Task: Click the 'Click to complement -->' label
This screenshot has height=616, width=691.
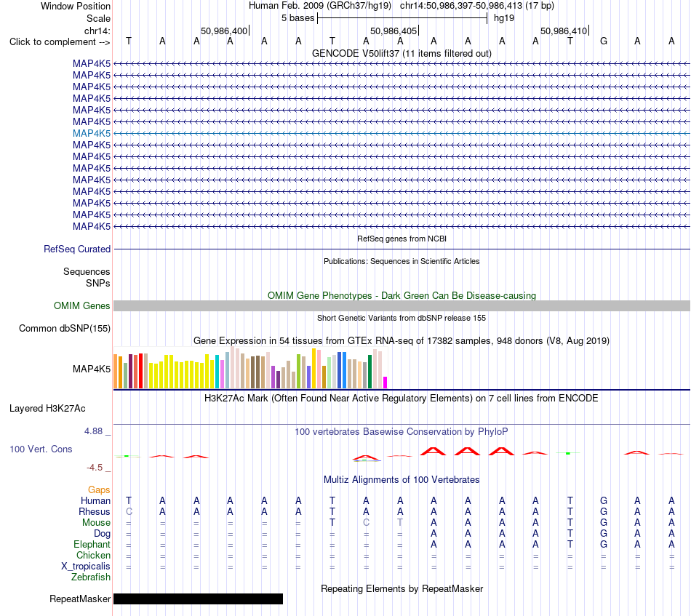Action: pyautogui.click(x=60, y=42)
